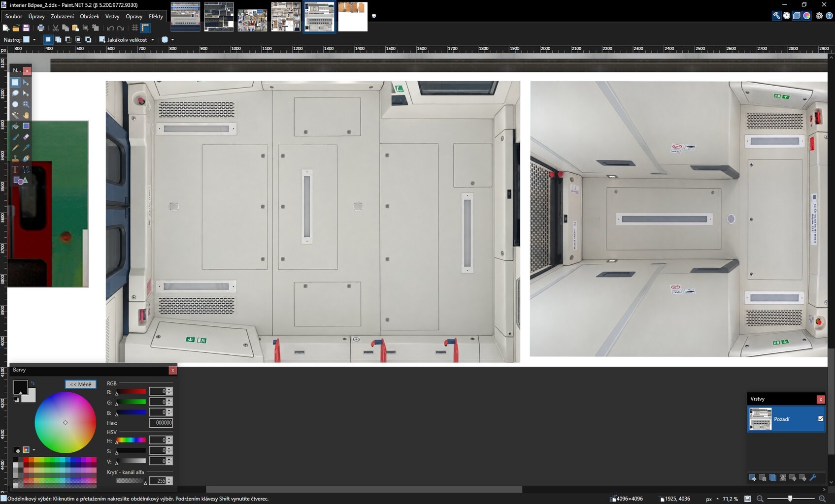835x504 pixels.
Task: Toggle pixel grid display
Action: [135, 28]
